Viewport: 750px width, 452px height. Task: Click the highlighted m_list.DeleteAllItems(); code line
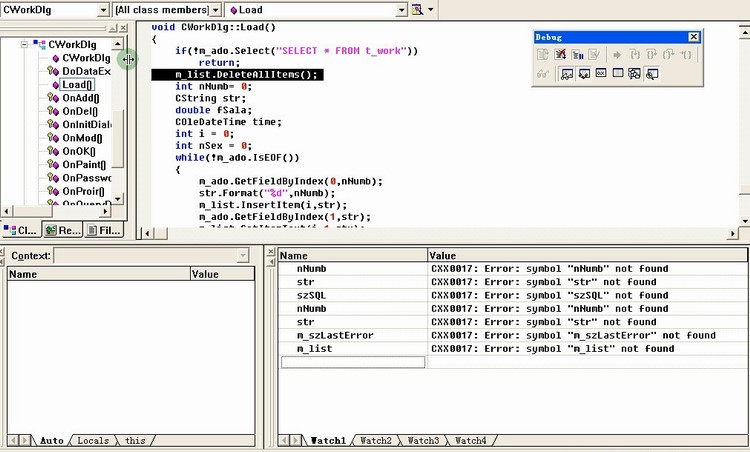pos(238,75)
